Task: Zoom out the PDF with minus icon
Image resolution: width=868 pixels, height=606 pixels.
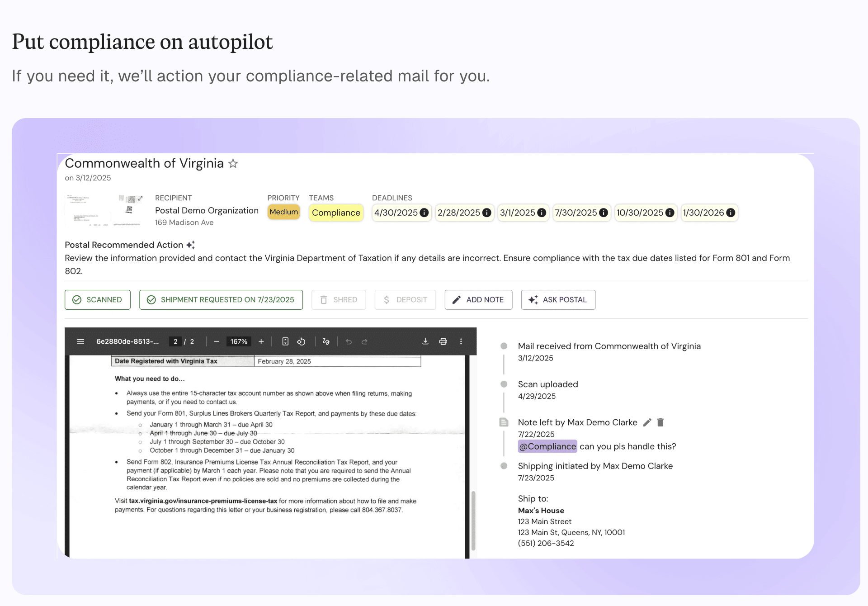Action: (217, 341)
